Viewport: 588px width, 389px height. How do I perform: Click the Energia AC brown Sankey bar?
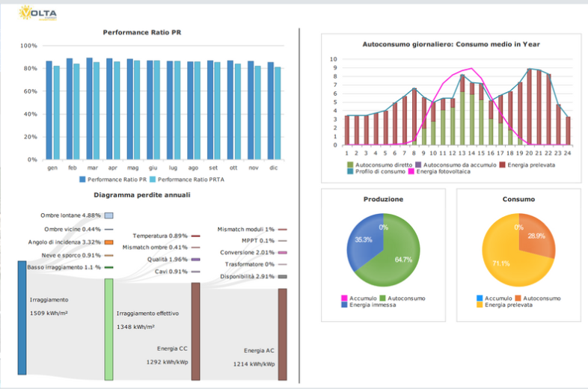282,334
